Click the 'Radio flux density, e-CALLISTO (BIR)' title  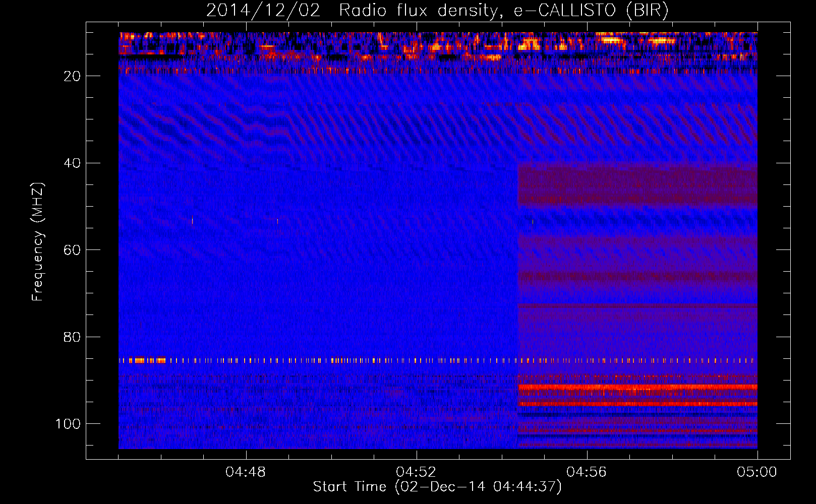tap(503, 11)
